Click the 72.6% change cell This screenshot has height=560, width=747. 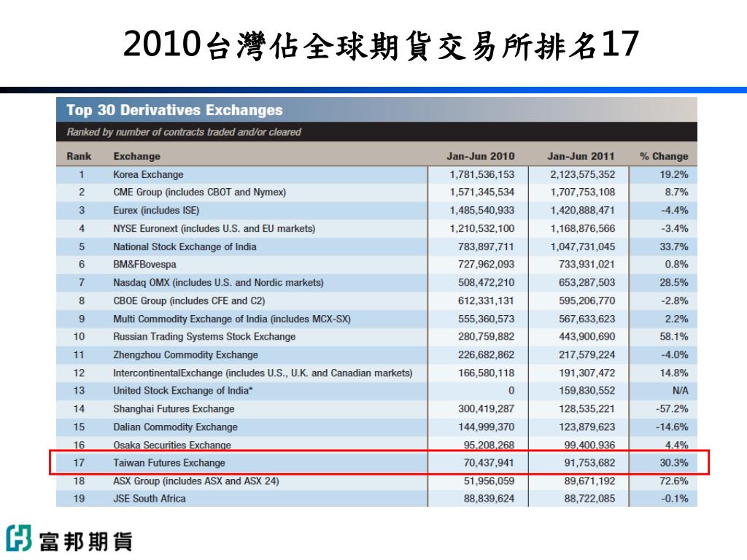coord(673,481)
